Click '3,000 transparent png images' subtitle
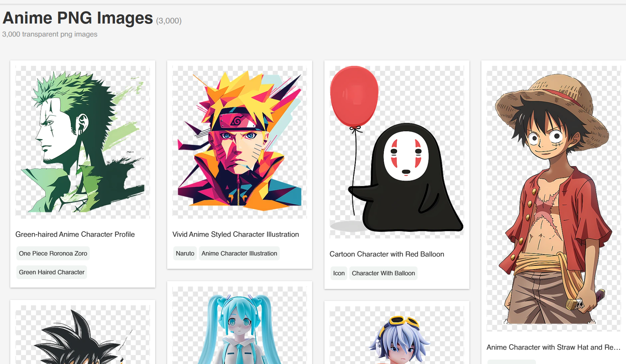The height and width of the screenshot is (364, 626). pos(50,34)
